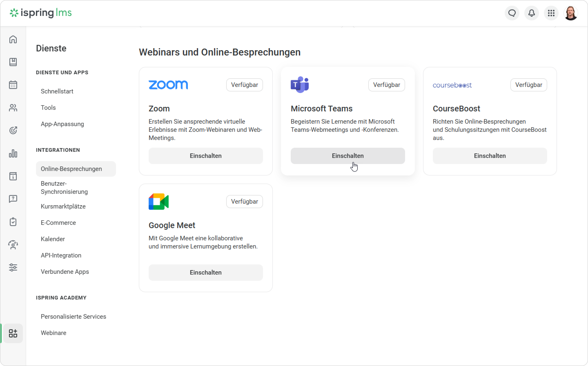
Task: Open the user profile avatar
Action: click(x=571, y=13)
